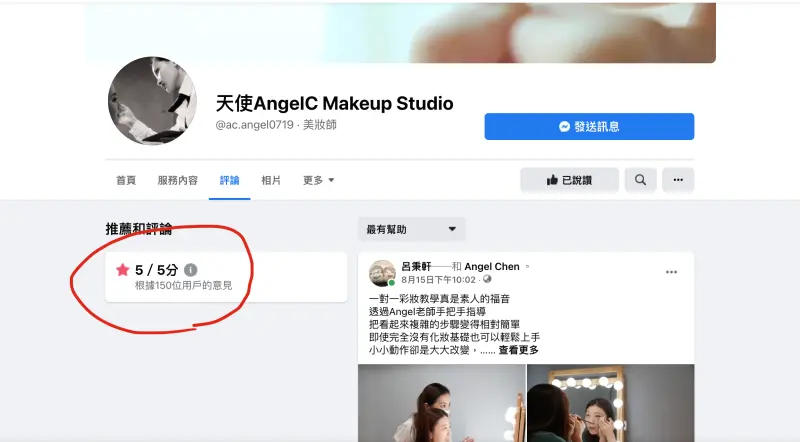Click review line 一對一彩妝教學真是素人的福音
The width and height of the screenshot is (800, 442).
click(439, 299)
